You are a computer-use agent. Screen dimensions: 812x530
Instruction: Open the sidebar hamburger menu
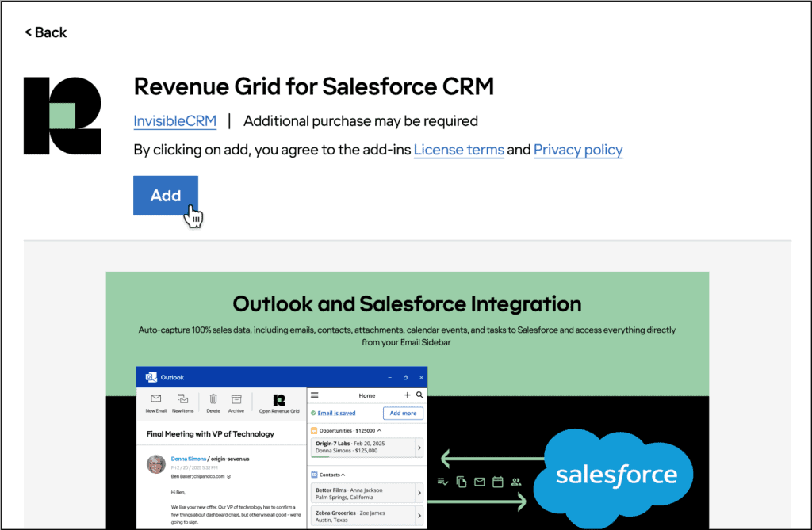(315, 395)
